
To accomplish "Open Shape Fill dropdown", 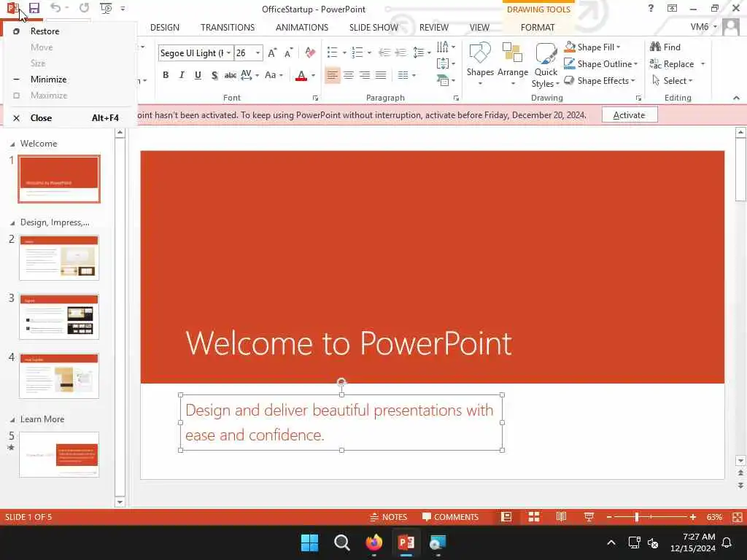I will (x=592, y=47).
